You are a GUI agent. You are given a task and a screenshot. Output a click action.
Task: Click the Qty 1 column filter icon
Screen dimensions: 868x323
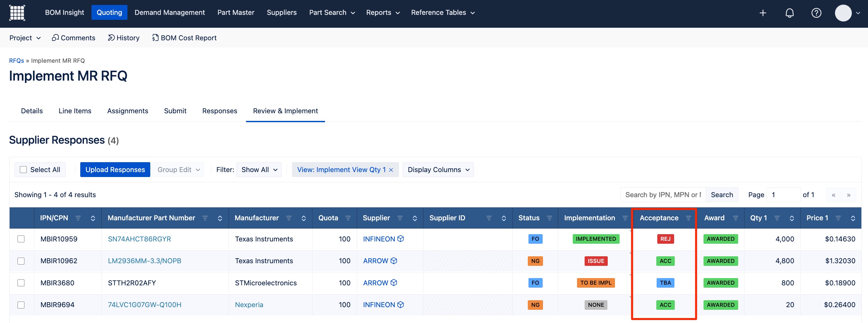777,218
